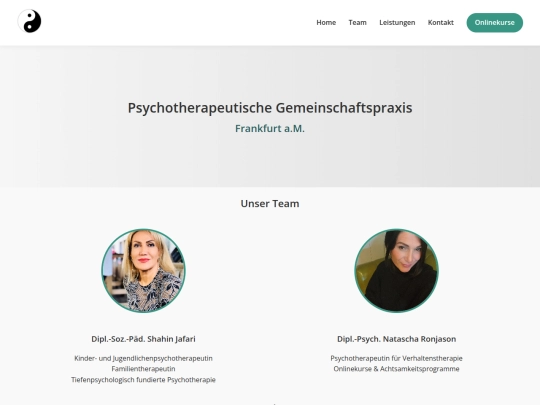
Task: Click Tiefenpsychologisch fundierte Psychotherapie line
Action: [143, 380]
